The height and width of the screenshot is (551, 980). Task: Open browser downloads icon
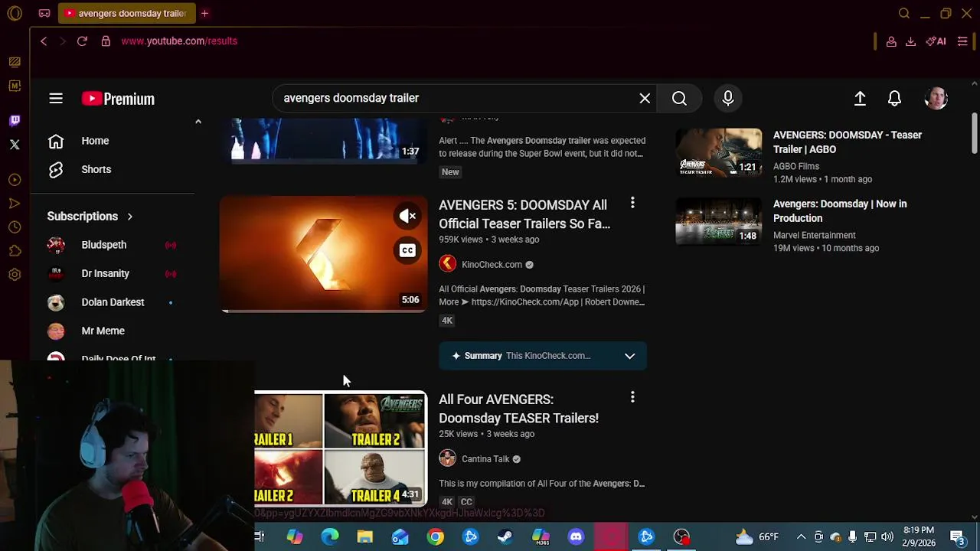910,41
